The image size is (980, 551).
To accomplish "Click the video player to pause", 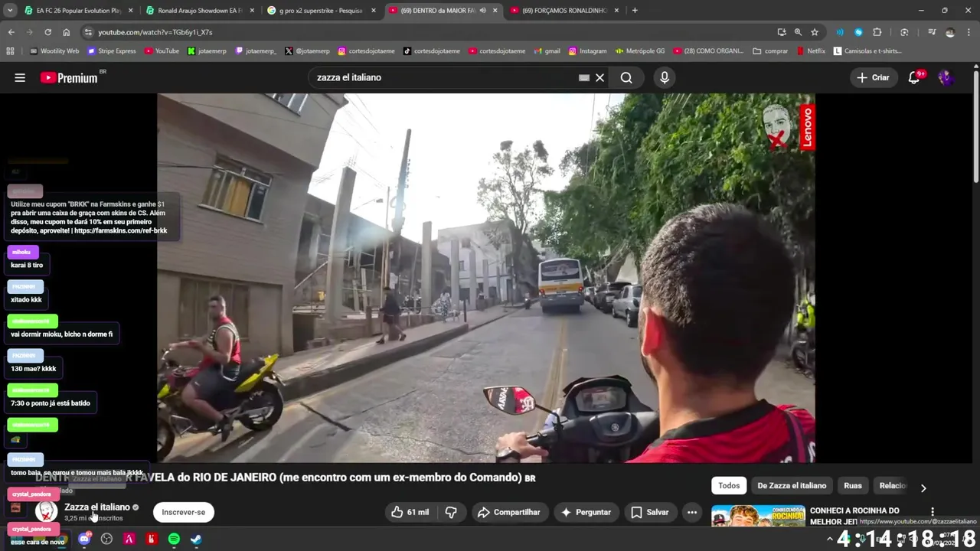I will pos(486,278).
